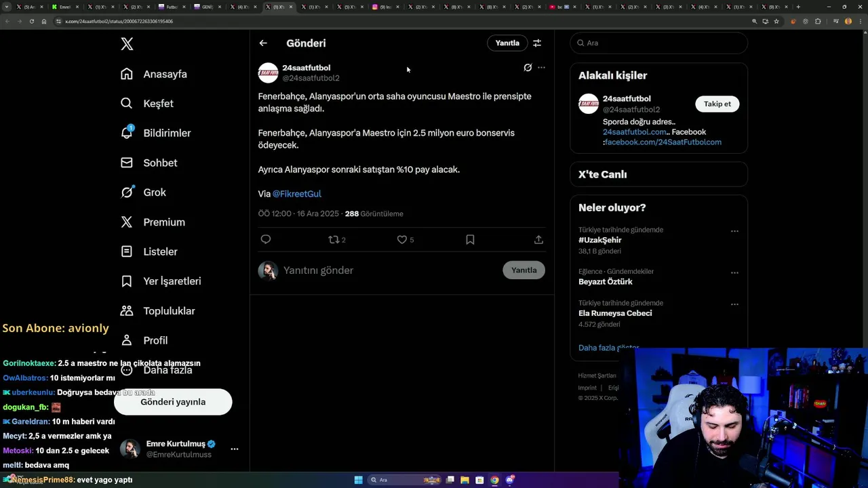Viewport: 868px width, 488px height.
Task: Click Takip et follow button
Action: pos(717,104)
